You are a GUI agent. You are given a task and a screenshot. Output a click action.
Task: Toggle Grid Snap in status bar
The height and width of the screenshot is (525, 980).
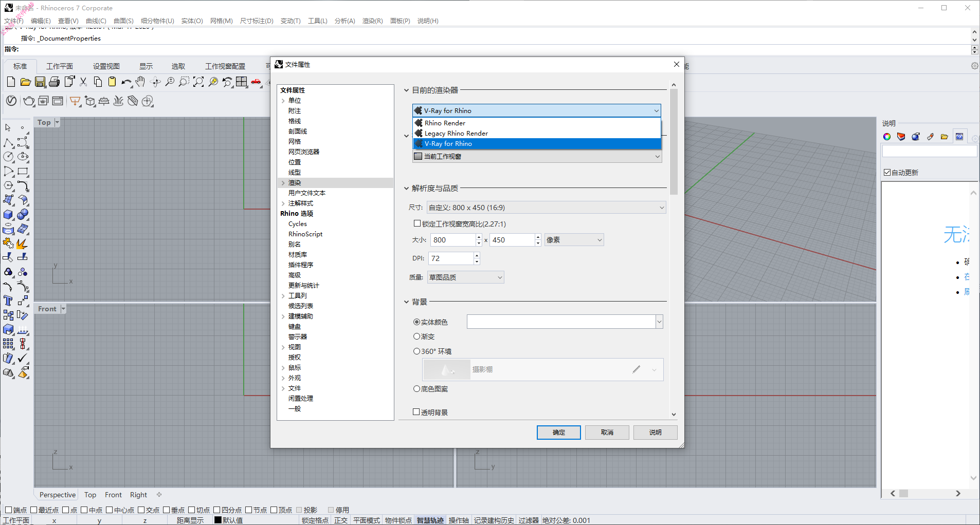315,520
